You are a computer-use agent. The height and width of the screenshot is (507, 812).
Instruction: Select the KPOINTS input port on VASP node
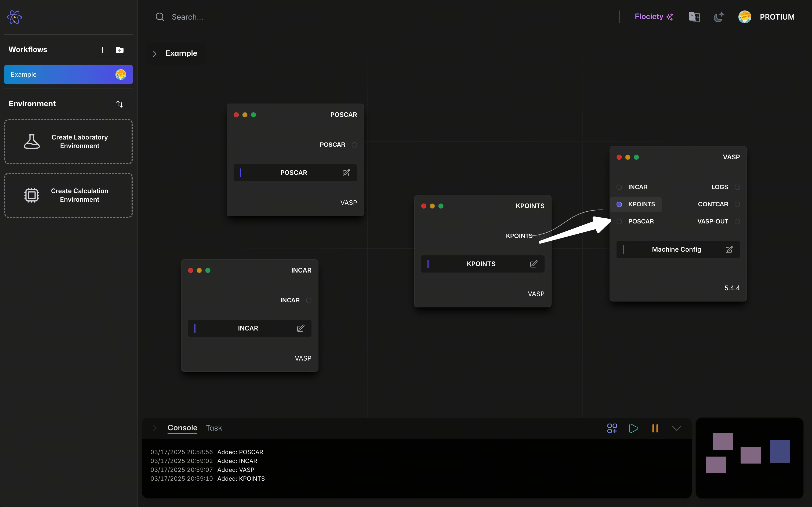(x=619, y=204)
